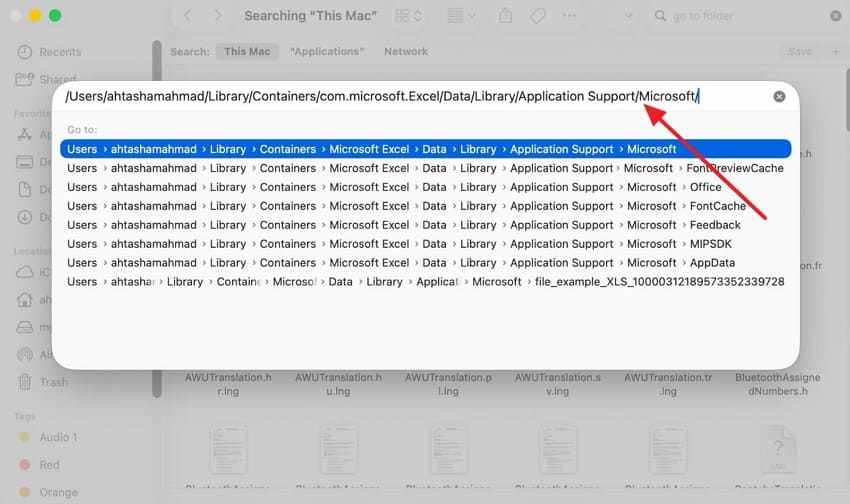Clear the Go to Folder path field

779,96
